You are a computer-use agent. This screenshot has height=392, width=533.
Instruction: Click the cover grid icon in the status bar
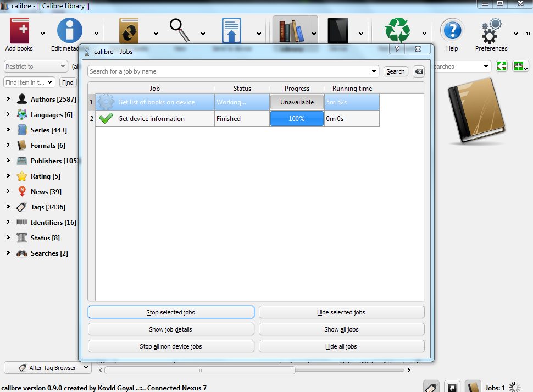[x=452, y=387]
